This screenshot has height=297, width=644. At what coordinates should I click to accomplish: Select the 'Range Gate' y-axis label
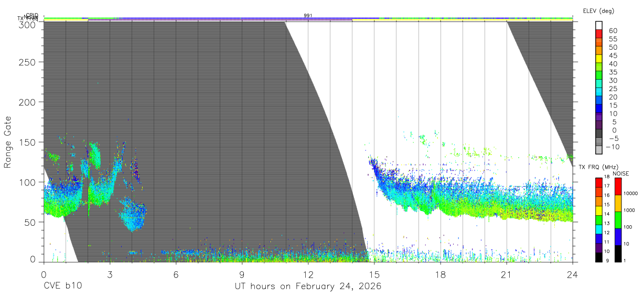coord(8,142)
